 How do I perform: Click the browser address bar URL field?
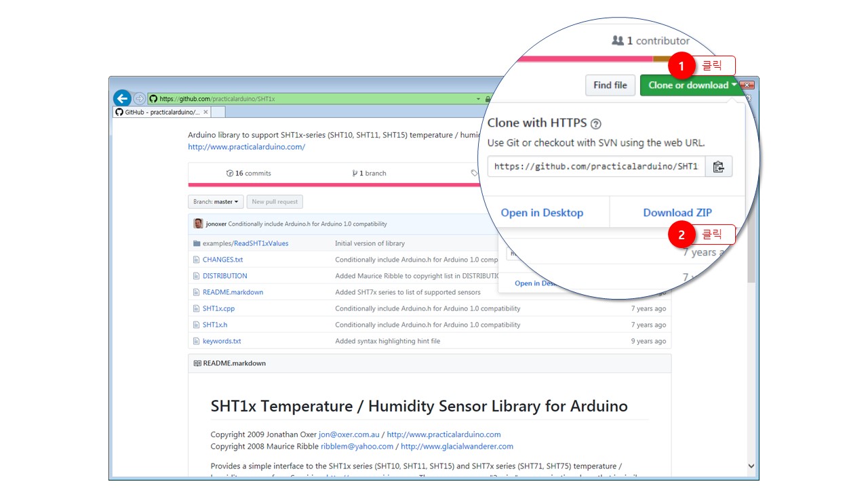pos(312,99)
